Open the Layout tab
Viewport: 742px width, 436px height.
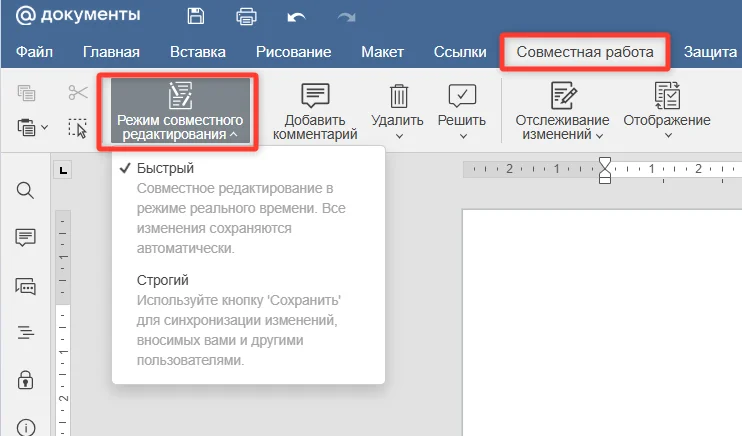tap(382, 52)
